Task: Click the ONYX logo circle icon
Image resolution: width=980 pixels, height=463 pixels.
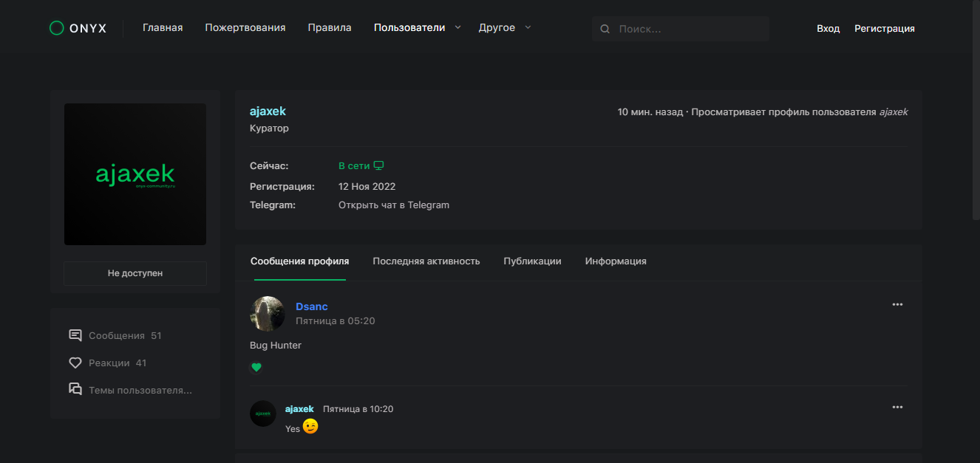Action: [x=56, y=28]
